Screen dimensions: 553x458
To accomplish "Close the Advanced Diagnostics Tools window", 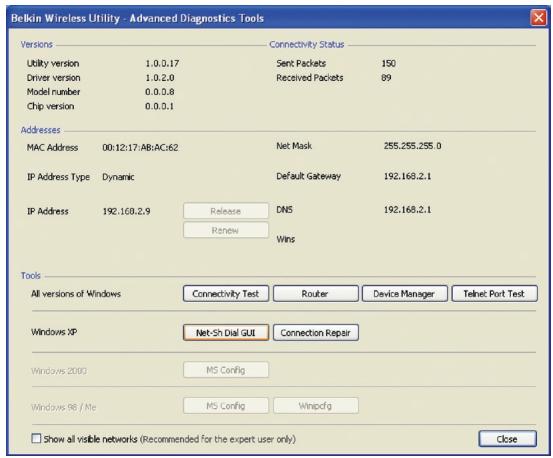I will 538,17.
